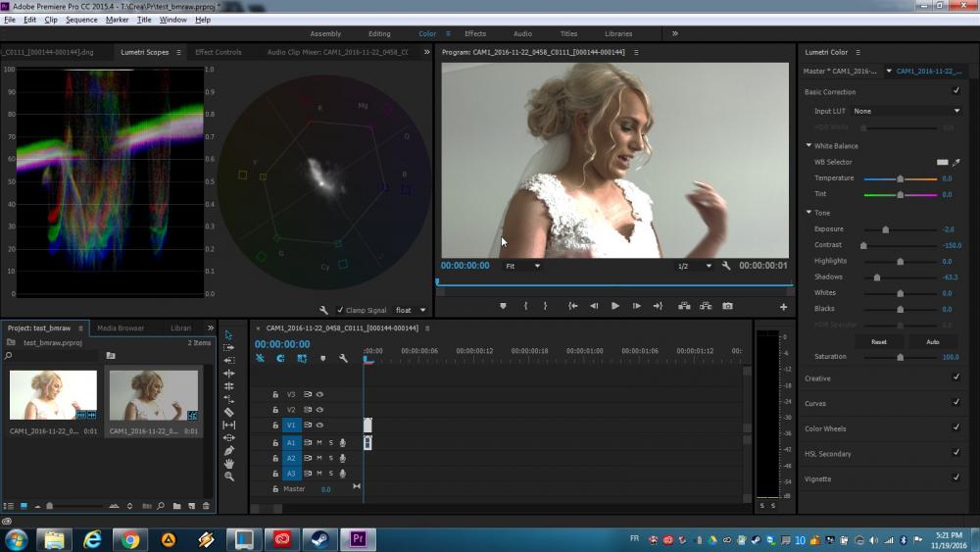
Task: Toggle Curves section checkbox
Action: pos(955,401)
